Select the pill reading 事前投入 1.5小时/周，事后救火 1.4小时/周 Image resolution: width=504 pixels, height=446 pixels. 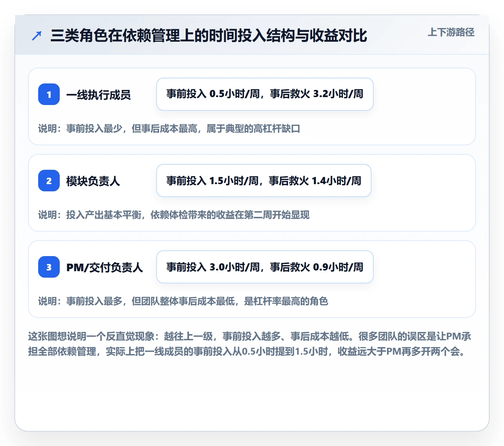(264, 181)
